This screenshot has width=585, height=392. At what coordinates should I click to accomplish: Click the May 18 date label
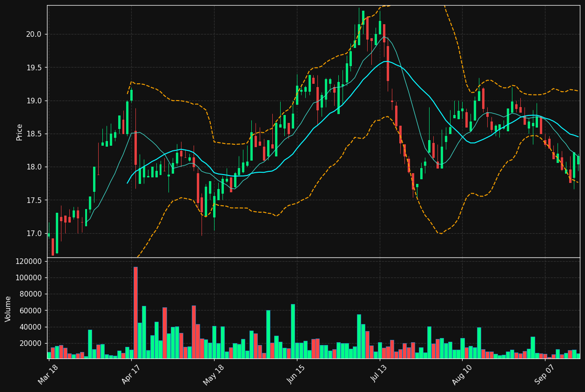point(213,374)
